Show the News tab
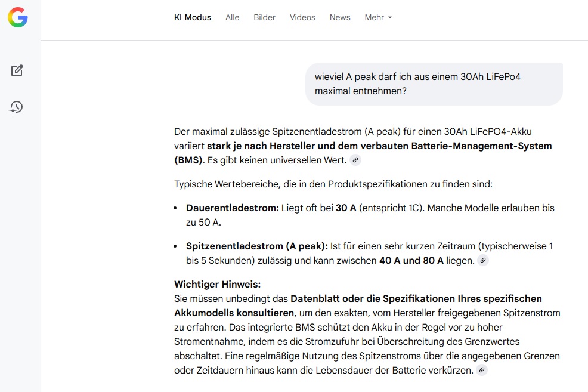Image resolution: width=588 pixels, height=392 pixels. (x=340, y=17)
